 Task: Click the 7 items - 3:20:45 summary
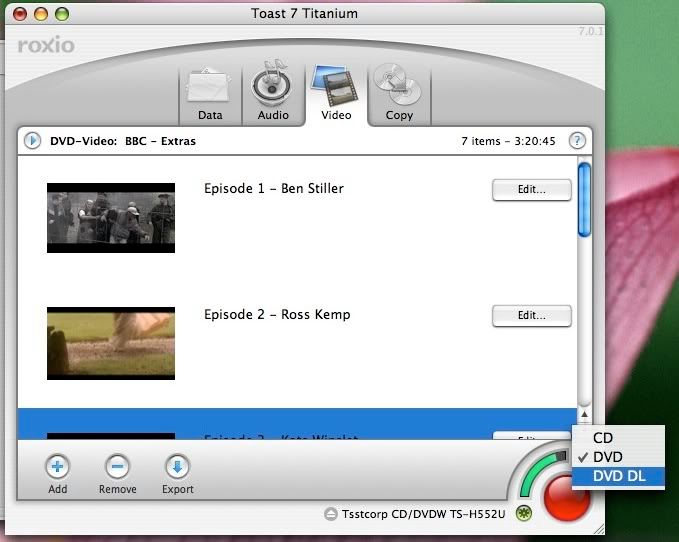pyautogui.click(x=508, y=141)
